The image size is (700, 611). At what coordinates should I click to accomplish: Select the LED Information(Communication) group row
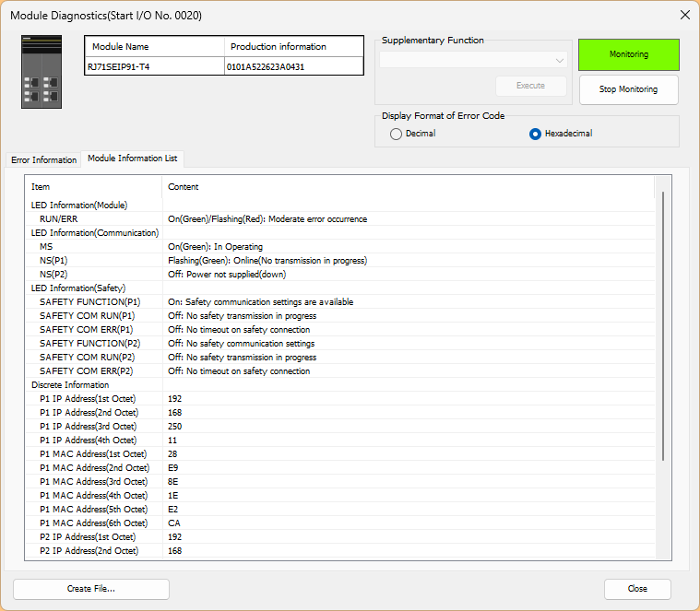point(95,233)
